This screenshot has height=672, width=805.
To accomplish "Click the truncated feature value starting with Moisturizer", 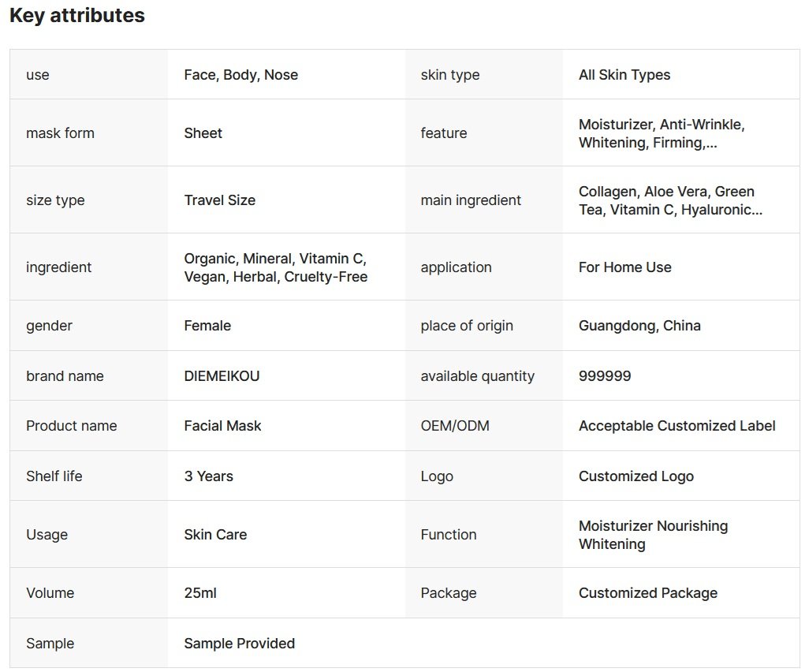I will point(662,133).
